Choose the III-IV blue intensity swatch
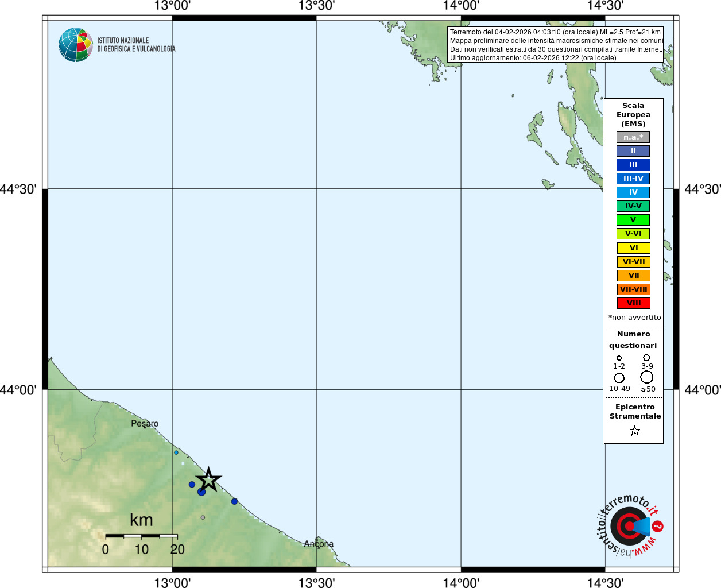 coord(633,179)
